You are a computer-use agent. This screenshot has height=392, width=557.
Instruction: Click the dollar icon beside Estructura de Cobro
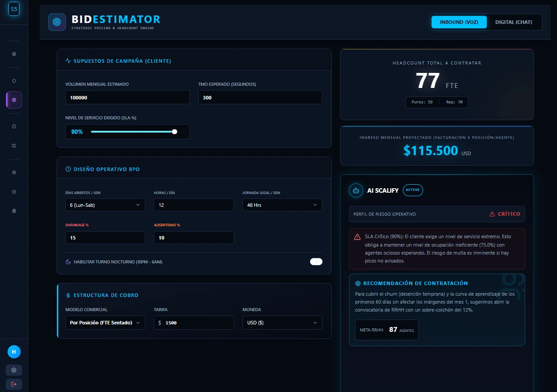pos(68,295)
